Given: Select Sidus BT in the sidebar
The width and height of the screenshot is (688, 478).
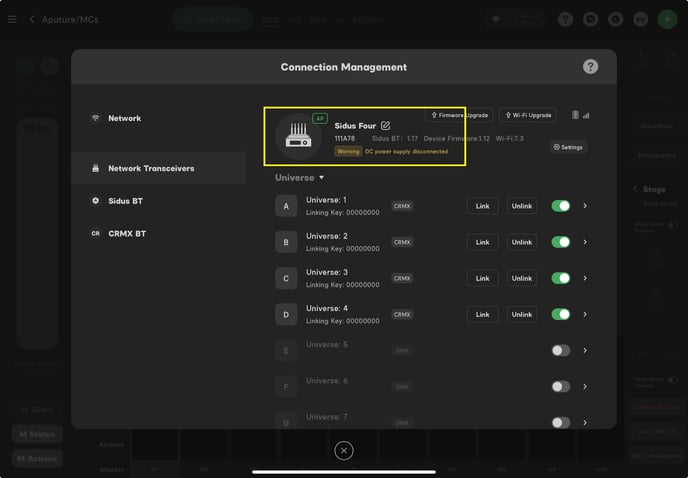Looking at the screenshot, I should [158, 201].
